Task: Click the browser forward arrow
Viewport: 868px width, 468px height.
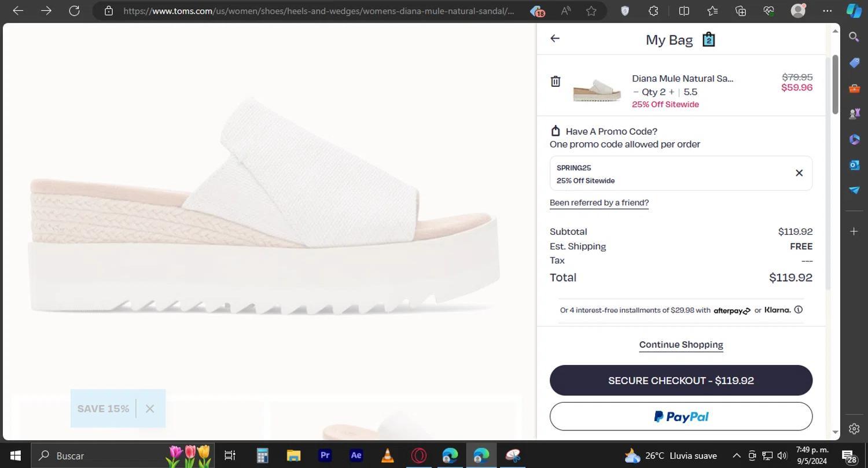Action: (46, 10)
